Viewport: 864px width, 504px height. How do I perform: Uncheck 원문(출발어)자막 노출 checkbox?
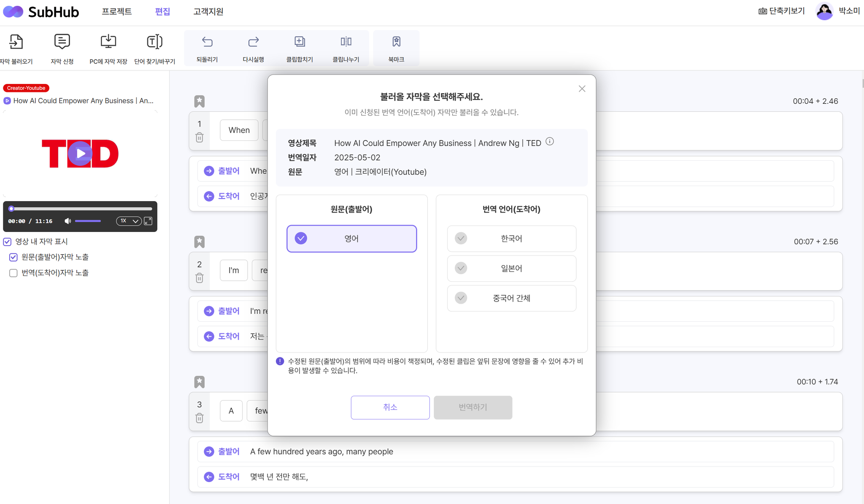tap(13, 257)
